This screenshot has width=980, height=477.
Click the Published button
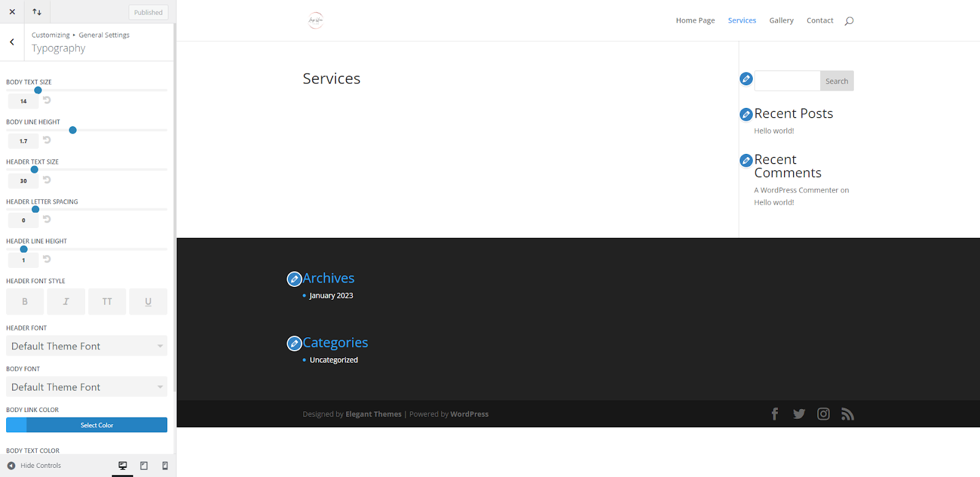[148, 12]
